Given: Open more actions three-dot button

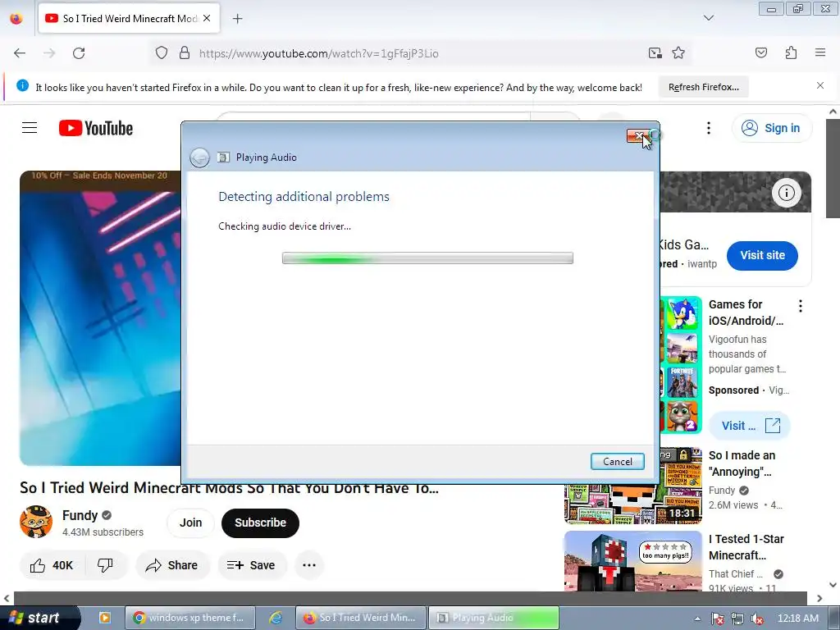Looking at the screenshot, I should [x=309, y=565].
